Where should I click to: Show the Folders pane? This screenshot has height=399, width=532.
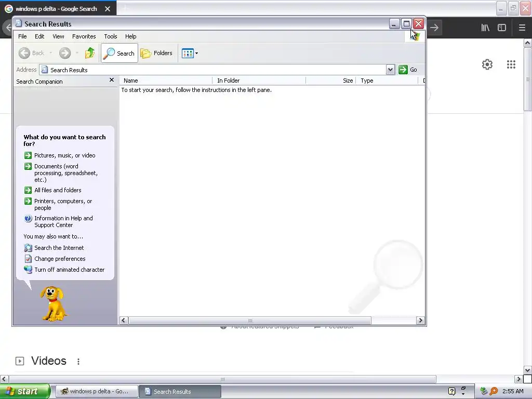coord(157,53)
